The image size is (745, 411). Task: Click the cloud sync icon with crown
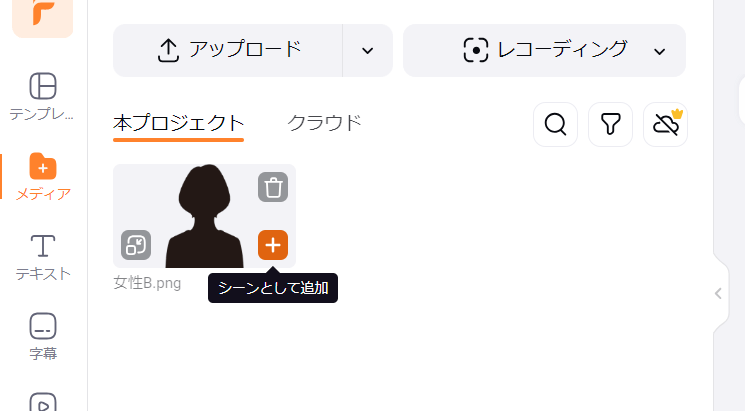pos(665,124)
